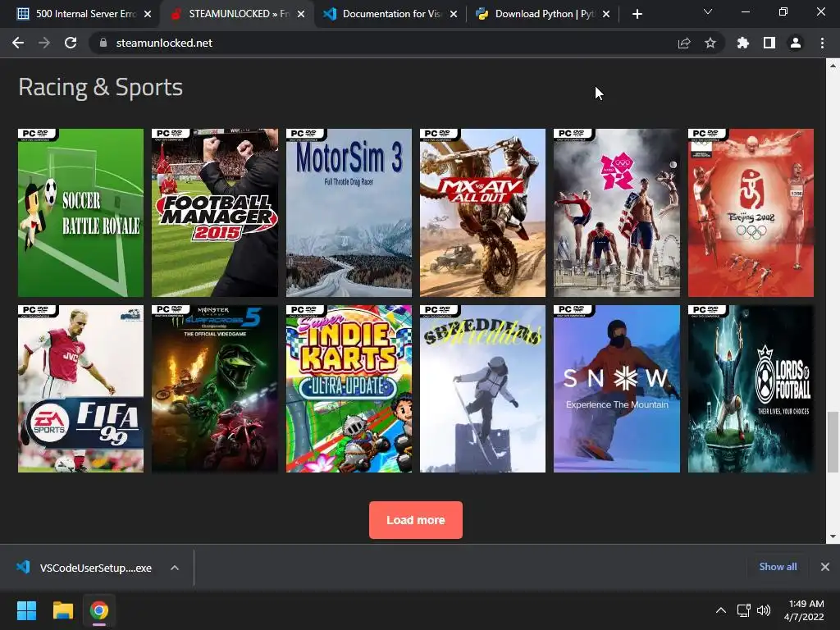Open Football Manager 2015 game cover
Viewport: 840px width, 630px height.
click(x=215, y=212)
